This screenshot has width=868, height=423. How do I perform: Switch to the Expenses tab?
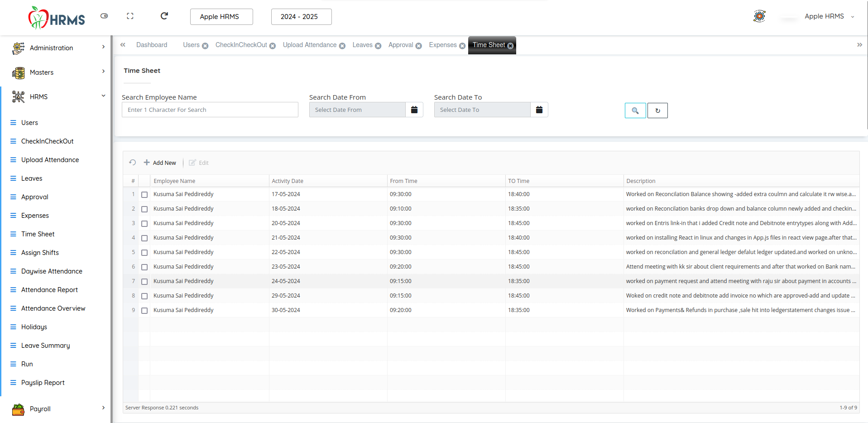(443, 45)
